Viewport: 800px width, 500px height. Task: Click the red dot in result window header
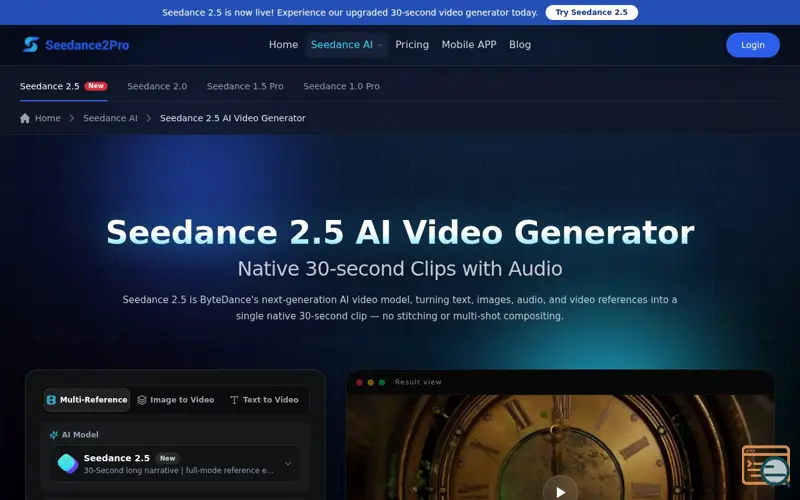point(359,382)
